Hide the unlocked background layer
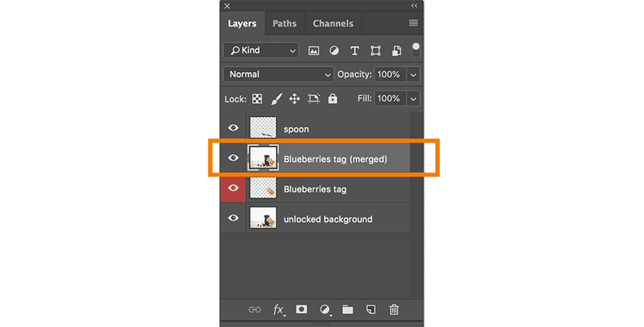 click(233, 219)
